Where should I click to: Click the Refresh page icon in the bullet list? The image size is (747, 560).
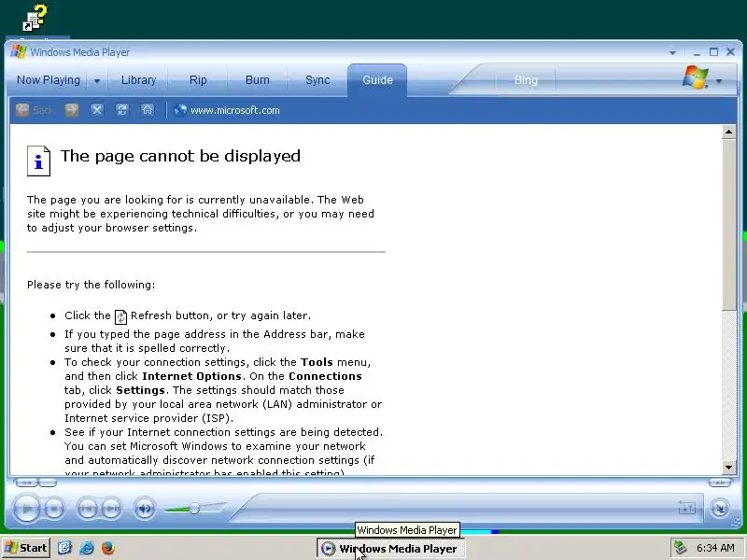tap(121, 316)
